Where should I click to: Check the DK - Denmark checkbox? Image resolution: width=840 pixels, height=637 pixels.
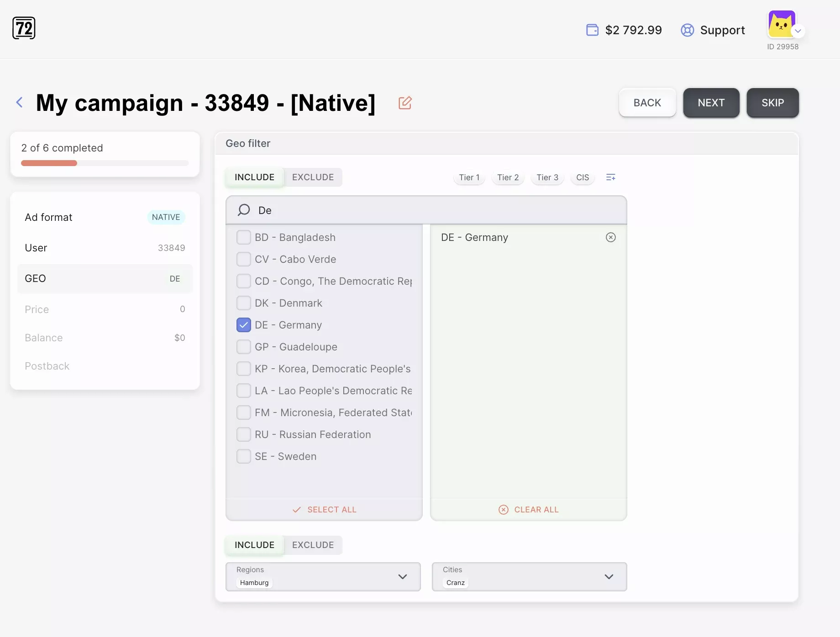(x=244, y=303)
